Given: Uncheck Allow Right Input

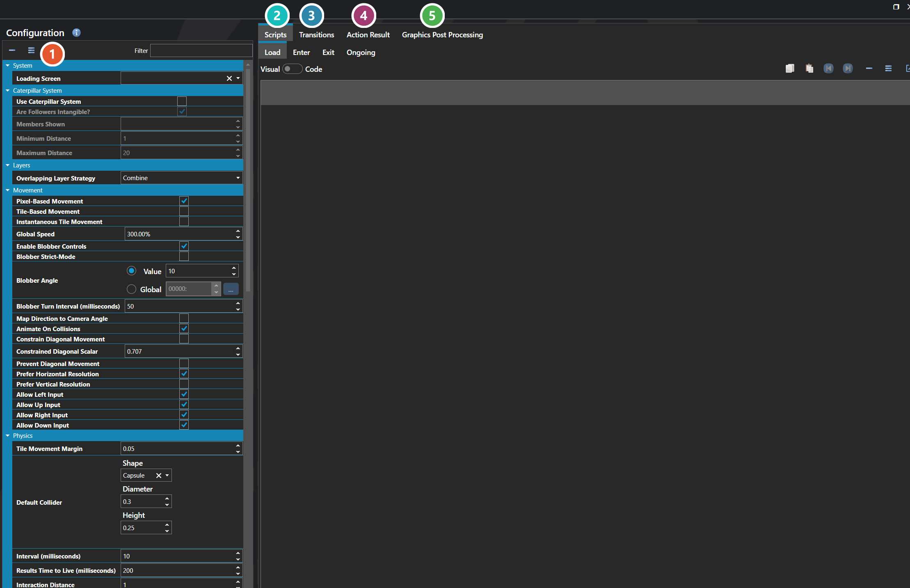Looking at the screenshot, I should pyautogui.click(x=184, y=415).
